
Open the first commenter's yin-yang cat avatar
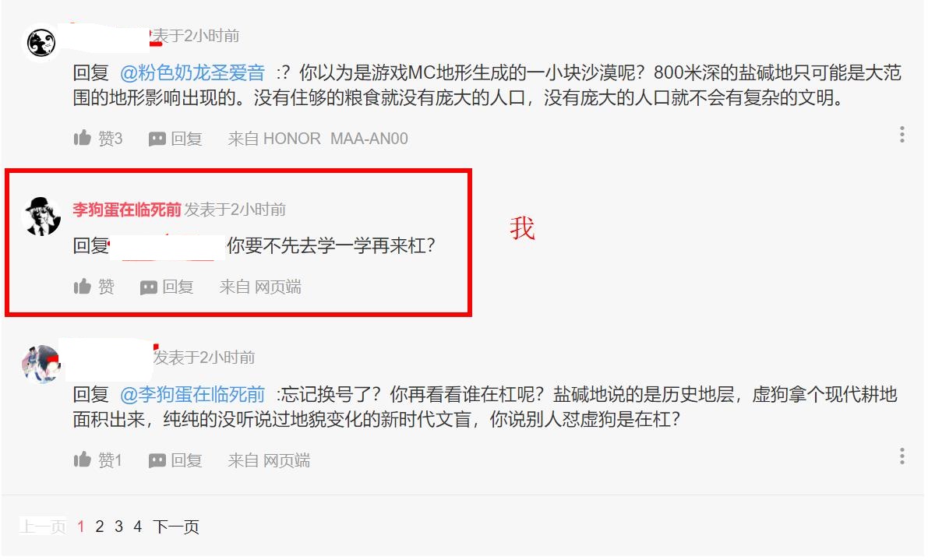[x=41, y=43]
